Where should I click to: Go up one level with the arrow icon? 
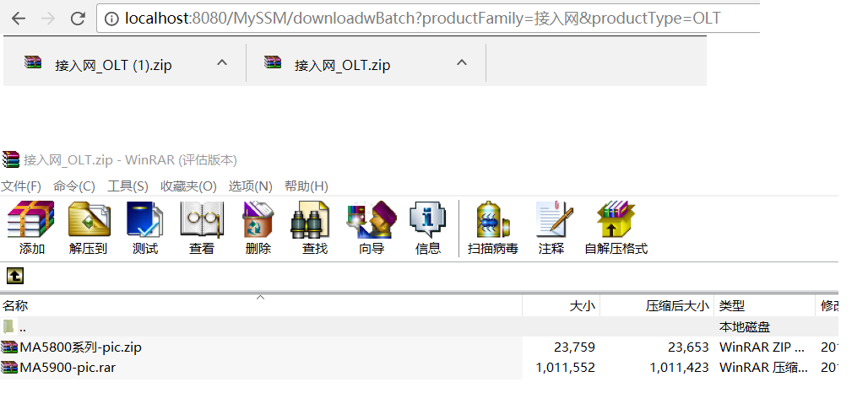pyautogui.click(x=14, y=275)
